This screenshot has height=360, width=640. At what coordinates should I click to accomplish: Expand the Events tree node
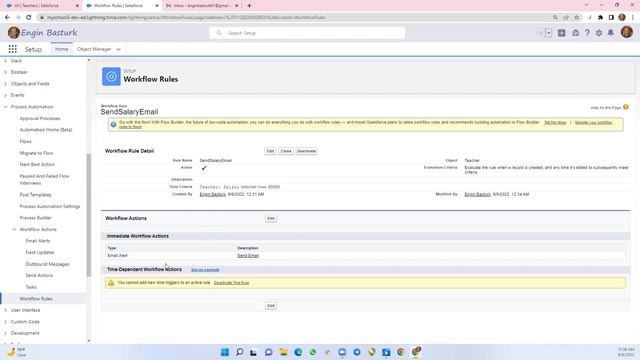click(x=5, y=95)
